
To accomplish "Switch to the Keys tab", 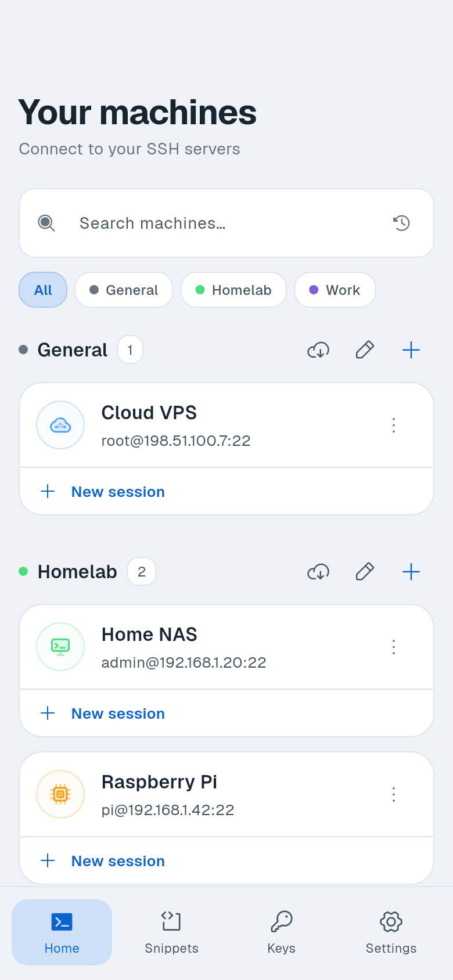I will [281, 932].
